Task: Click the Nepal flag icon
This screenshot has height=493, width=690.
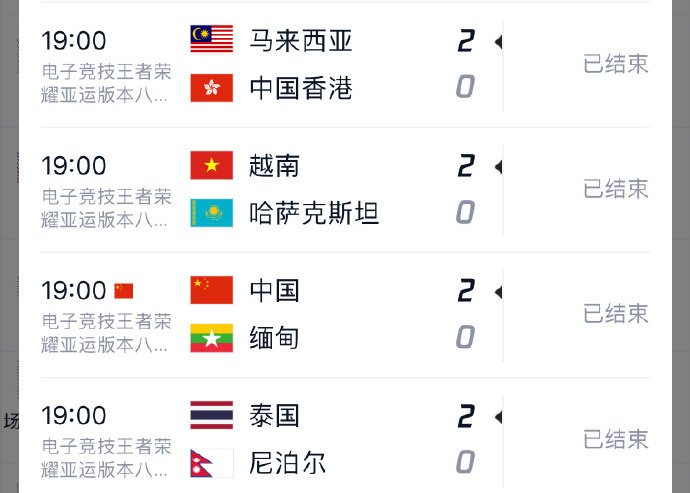Action: point(211,463)
